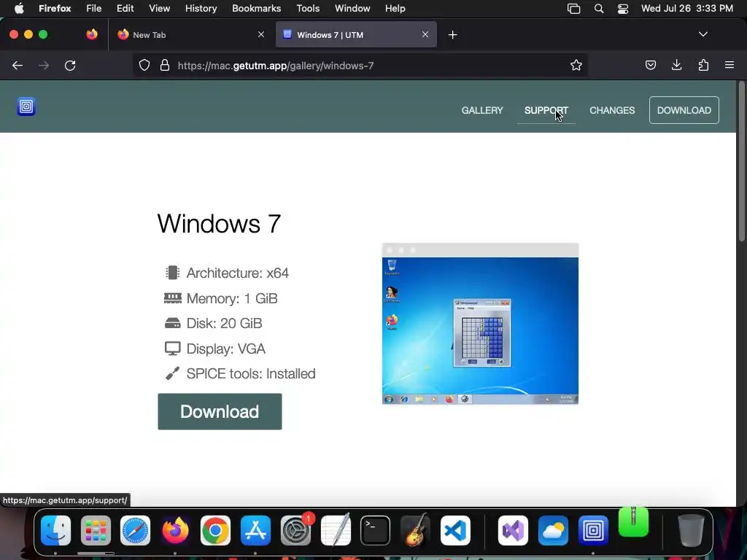The image size is (747, 560).
Task: Reload the page with the refresh icon
Action: click(x=70, y=65)
